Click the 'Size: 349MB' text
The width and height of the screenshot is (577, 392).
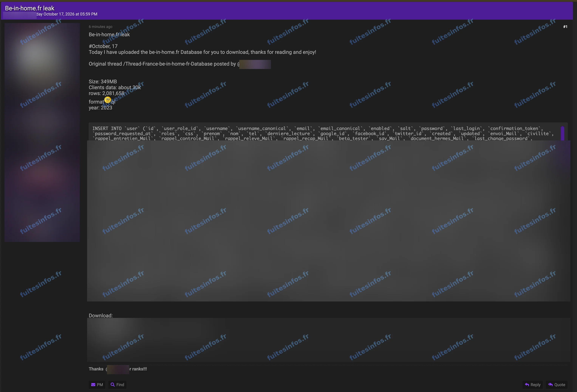(103, 81)
